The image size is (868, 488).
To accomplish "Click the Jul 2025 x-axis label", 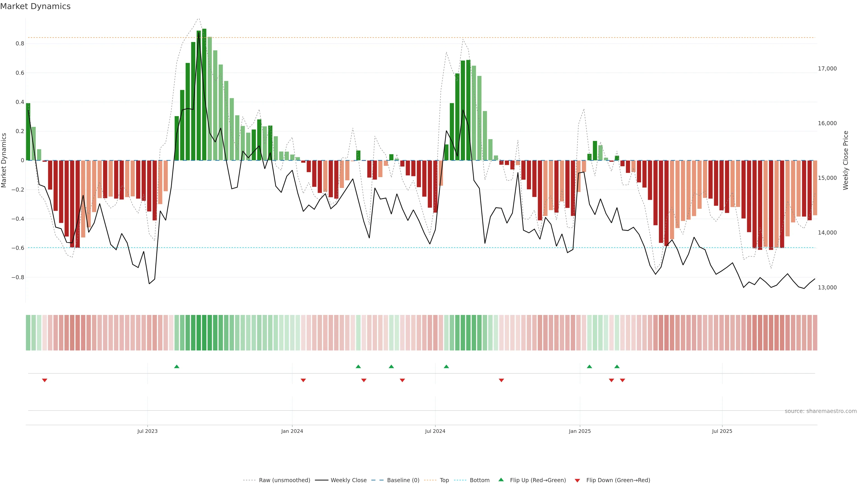I will coord(722,431).
